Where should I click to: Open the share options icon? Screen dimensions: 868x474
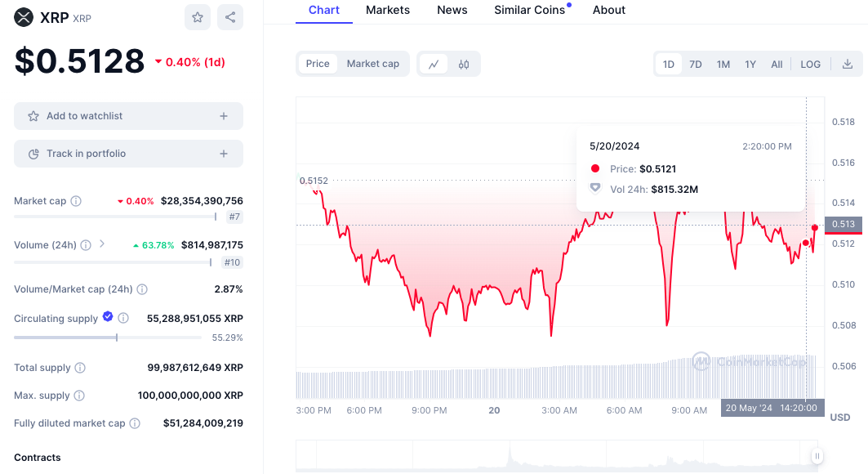[x=229, y=17]
